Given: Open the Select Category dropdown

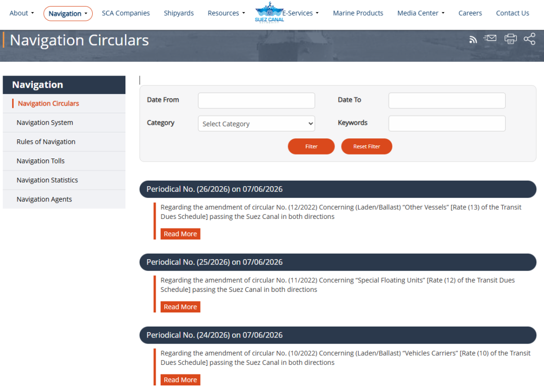Looking at the screenshot, I should click(x=256, y=124).
